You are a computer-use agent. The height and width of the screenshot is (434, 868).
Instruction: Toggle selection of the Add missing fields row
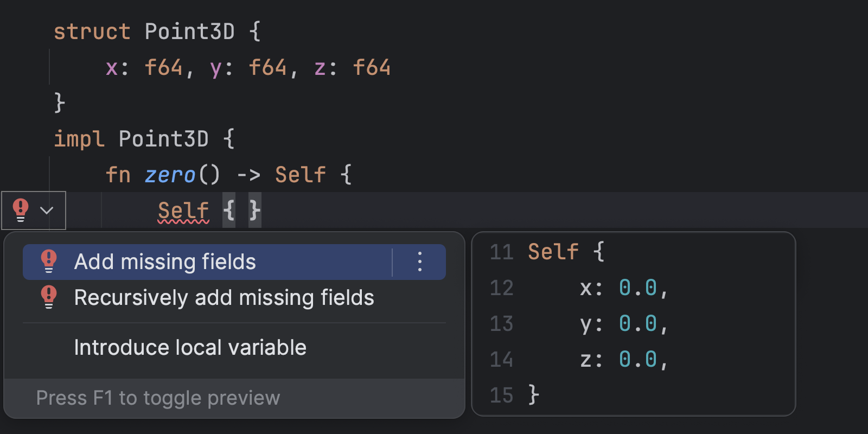(165, 262)
